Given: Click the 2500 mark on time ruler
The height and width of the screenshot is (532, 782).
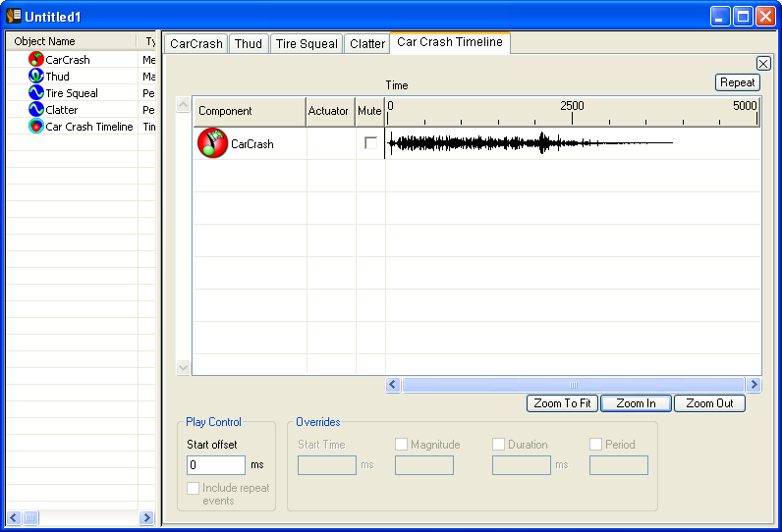Looking at the screenshot, I should (572, 106).
